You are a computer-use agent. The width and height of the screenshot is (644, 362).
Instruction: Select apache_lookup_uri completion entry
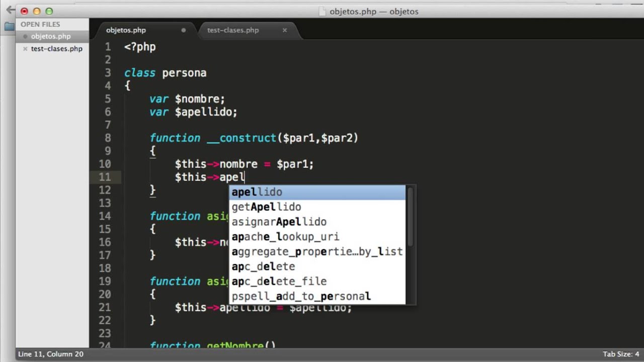pyautogui.click(x=285, y=236)
